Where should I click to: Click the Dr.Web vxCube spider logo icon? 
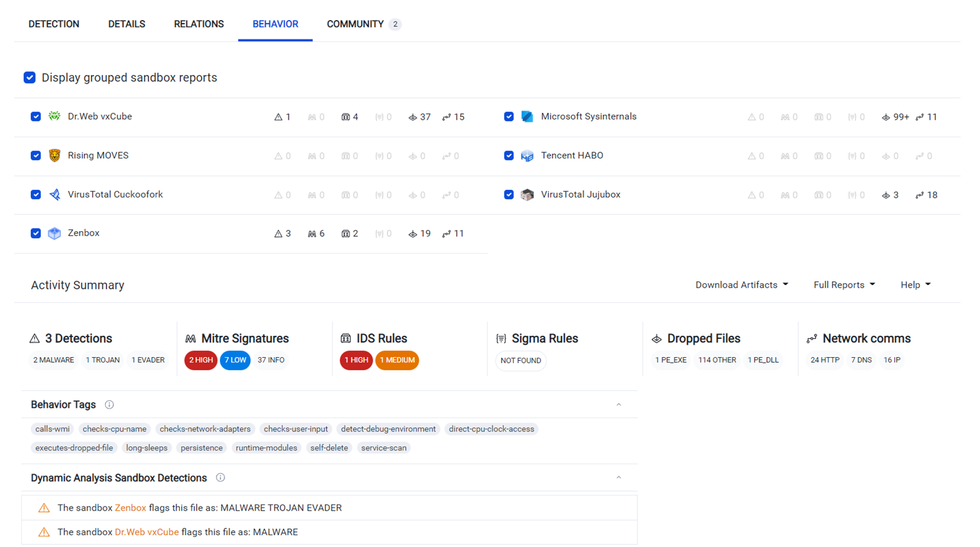(54, 117)
